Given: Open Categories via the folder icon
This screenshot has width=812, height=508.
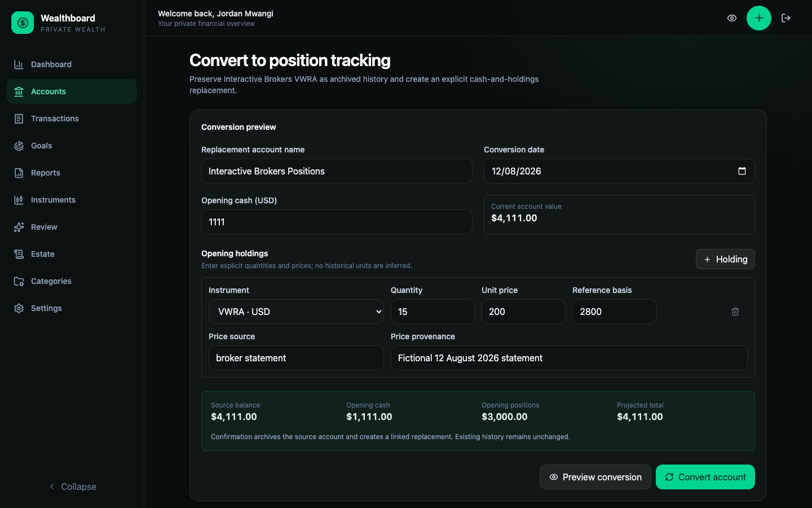Looking at the screenshot, I should (19, 281).
